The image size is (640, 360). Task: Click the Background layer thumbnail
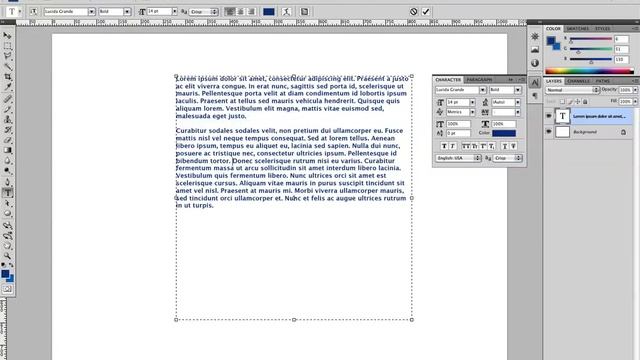(x=562, y=132)
